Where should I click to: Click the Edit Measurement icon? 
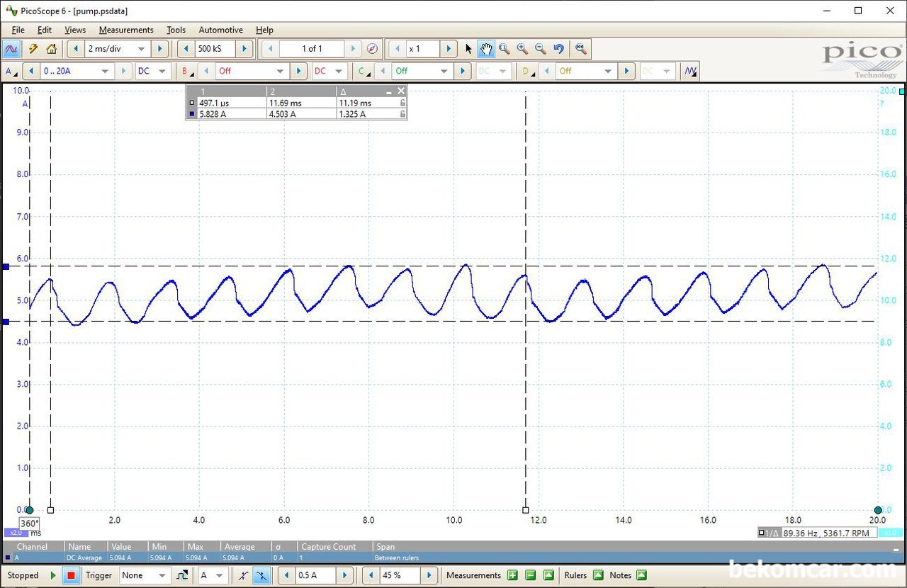[549, 575]
